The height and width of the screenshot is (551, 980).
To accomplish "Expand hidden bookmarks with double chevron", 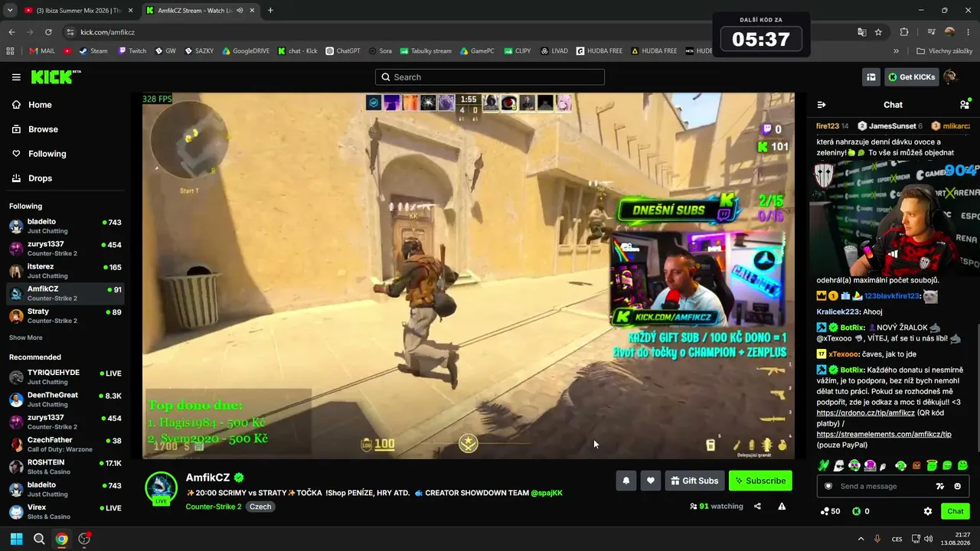I will 896,51.
